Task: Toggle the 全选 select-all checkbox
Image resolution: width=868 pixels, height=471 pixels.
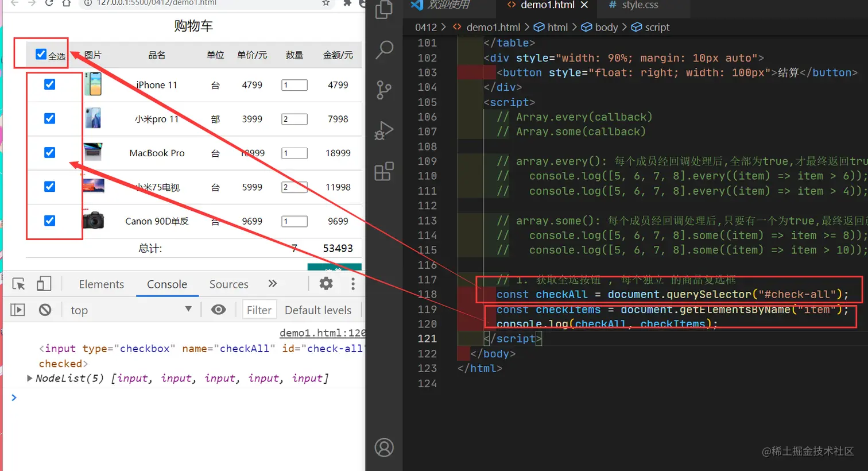Action: coord(41,54)
